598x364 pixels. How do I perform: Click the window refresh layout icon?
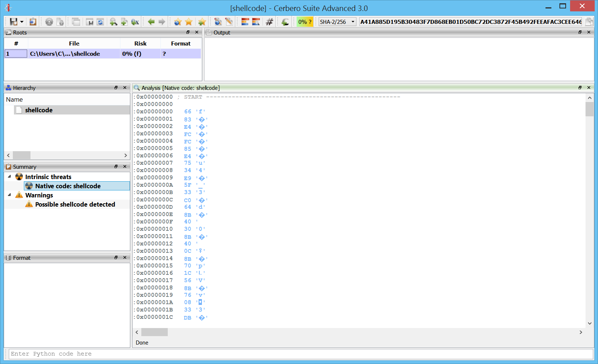[100, 22]
